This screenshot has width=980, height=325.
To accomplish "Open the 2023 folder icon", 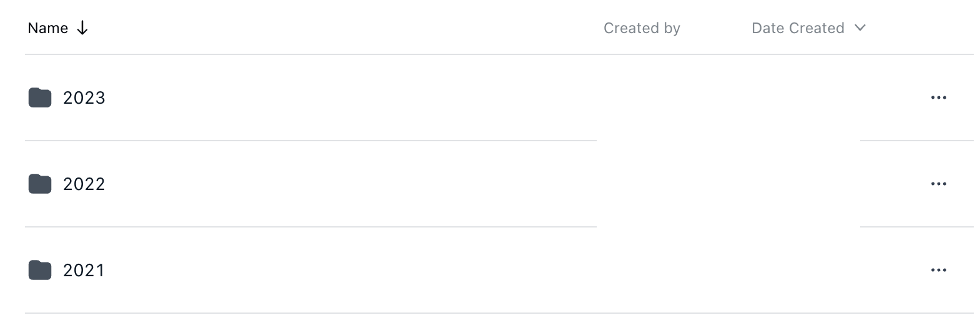I will [x=40, y=97].
